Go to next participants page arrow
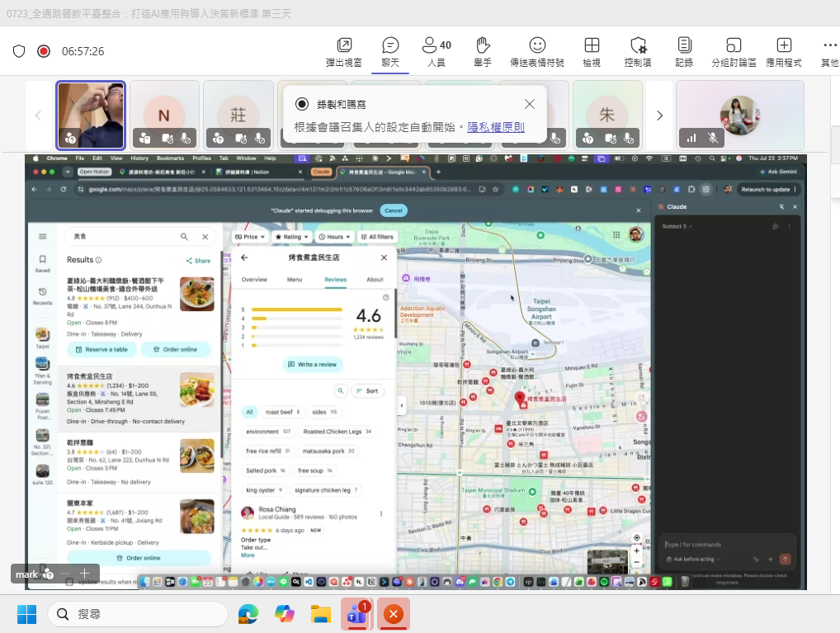840x633 pixels. click(659, 116)
